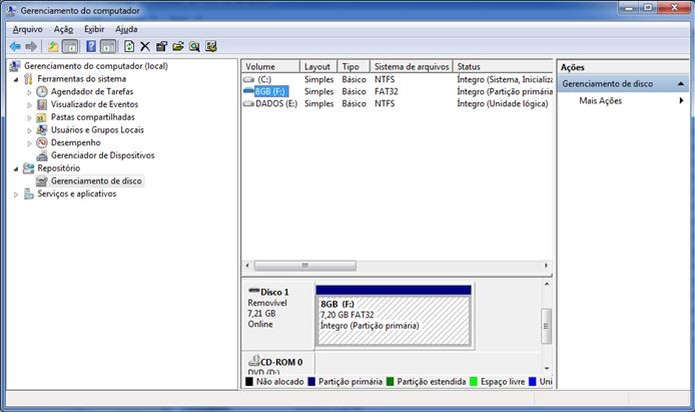The width and height of the screenshot is (695, 412).
Task: Click the 8GB (F:) partition block in Disco 1
Action: coord(393,315)
